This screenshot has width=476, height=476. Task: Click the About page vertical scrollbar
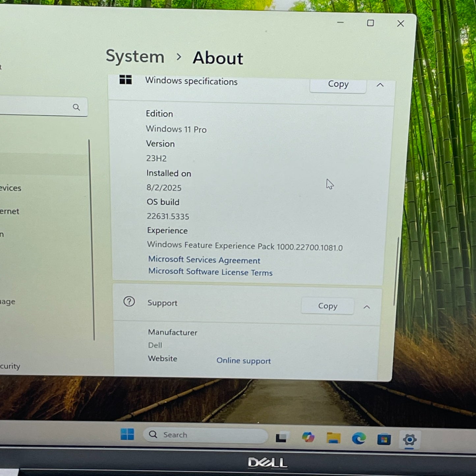[x=396, y=271]
